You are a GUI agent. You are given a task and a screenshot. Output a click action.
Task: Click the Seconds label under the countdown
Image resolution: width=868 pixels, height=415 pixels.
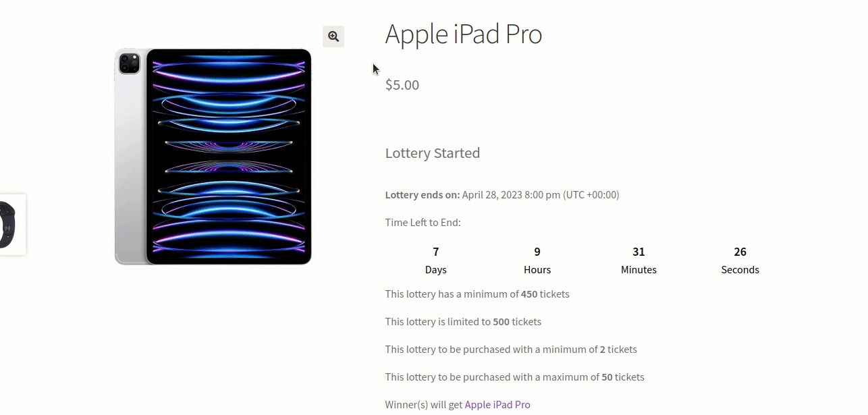coord(740,270)
